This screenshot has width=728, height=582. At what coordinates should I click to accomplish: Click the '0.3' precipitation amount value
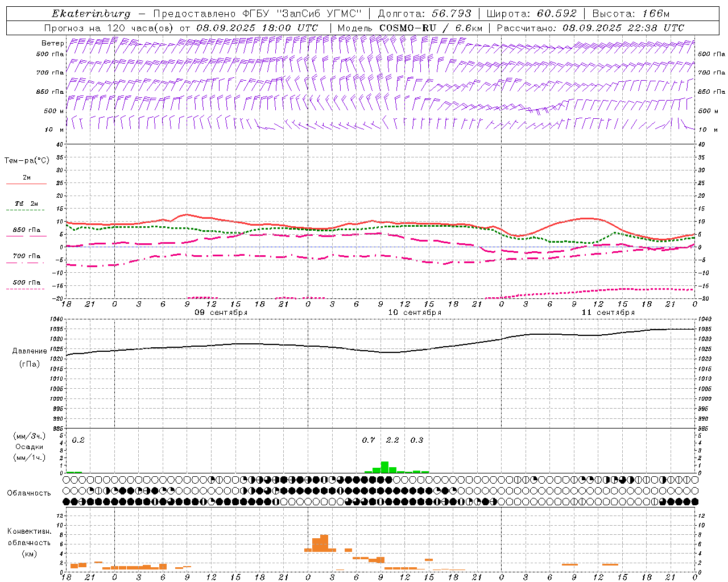(417, 440)
